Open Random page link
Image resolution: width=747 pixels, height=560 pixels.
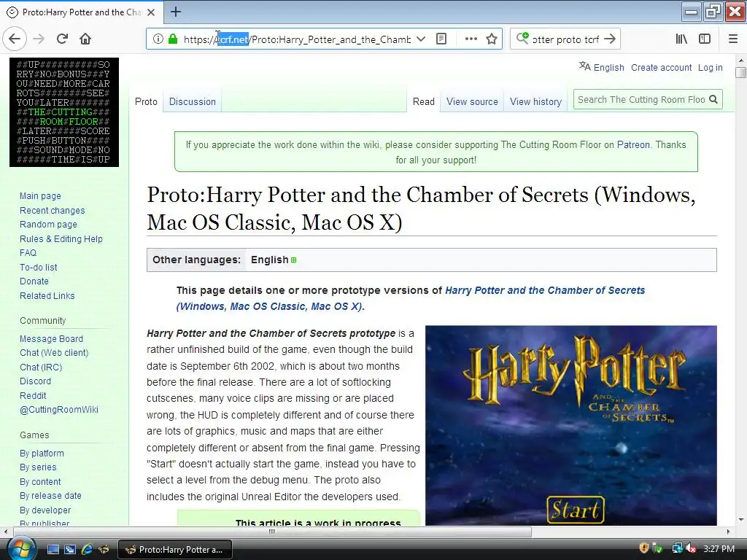pos(49,225)
